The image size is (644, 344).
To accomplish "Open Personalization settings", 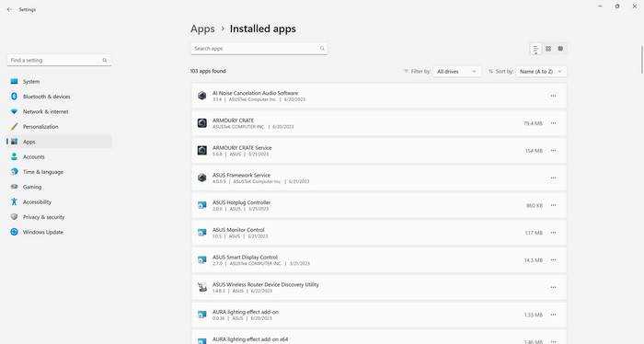I will [59, 127].
